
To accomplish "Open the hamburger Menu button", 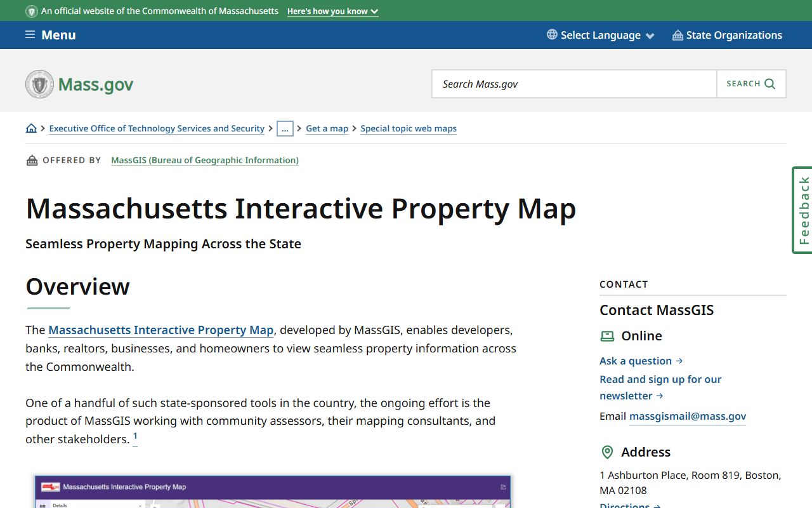I will (x=50, y=35).
